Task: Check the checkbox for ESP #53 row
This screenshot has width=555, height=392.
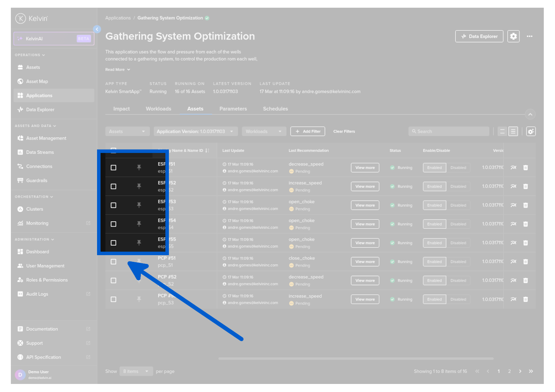Action: [114, 205]
